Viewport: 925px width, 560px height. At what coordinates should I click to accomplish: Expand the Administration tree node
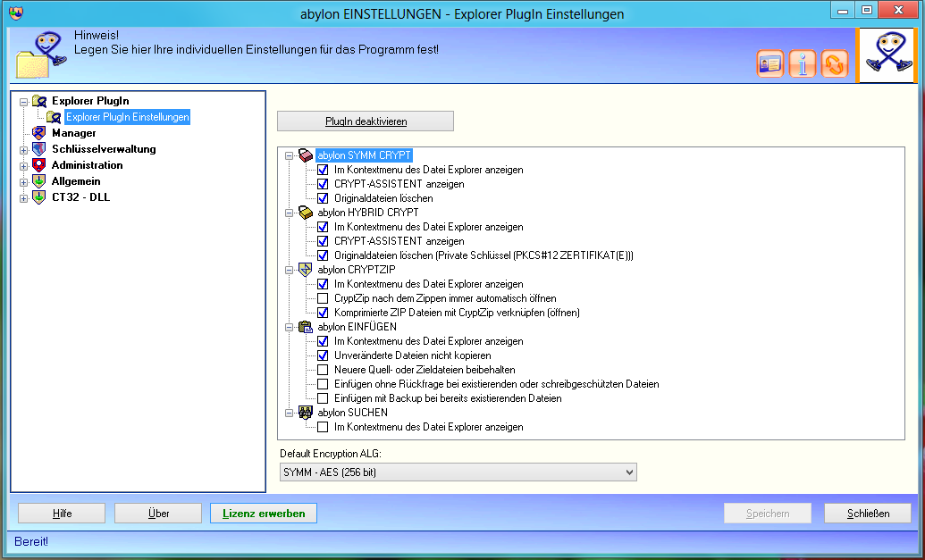pyautogui.click(x=23, y=166)
